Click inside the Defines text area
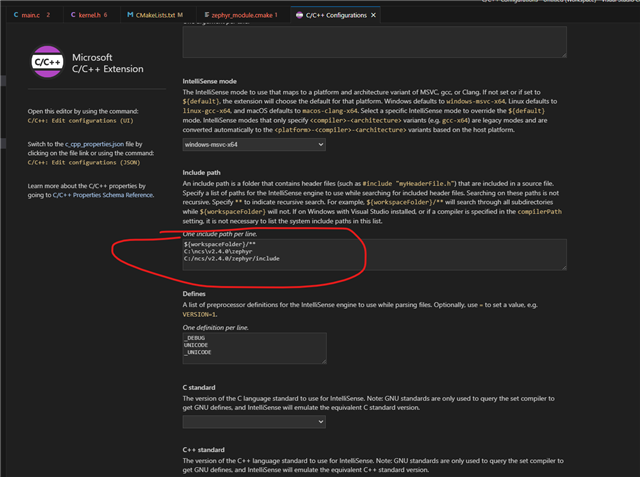 point(254,348)
